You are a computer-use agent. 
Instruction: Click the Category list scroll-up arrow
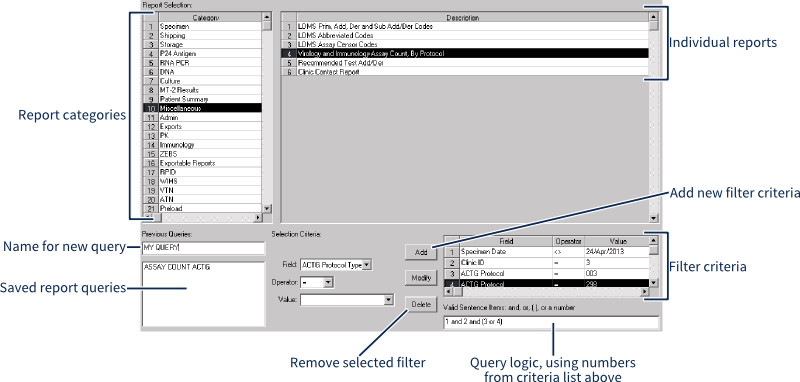point(267,17)
